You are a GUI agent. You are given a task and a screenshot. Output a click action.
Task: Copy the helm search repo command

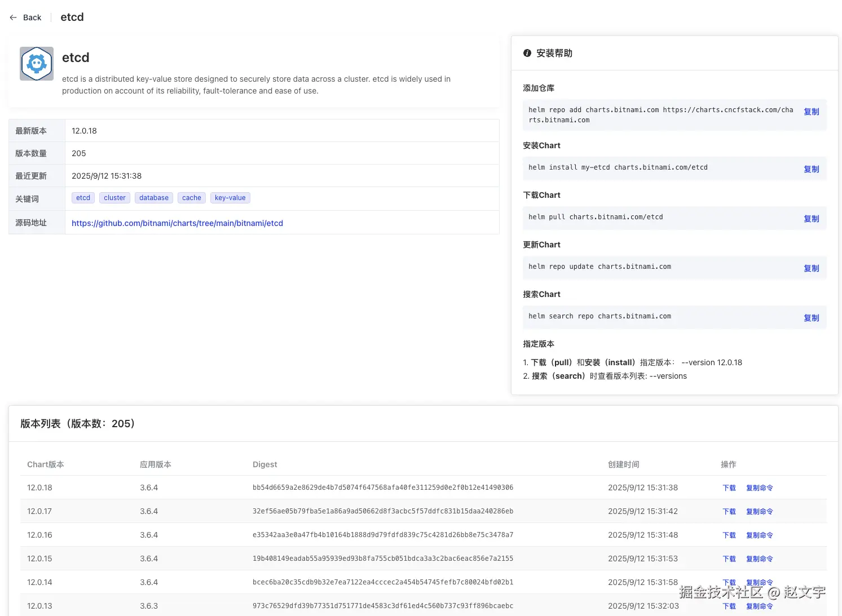pos(811,318)
